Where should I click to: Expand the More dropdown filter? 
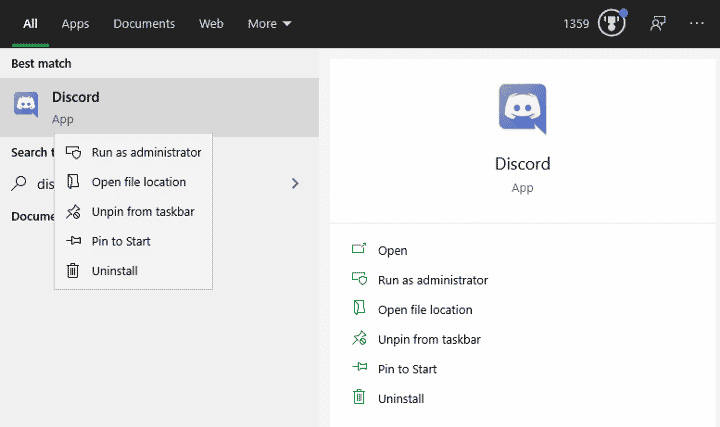(269, 23)
